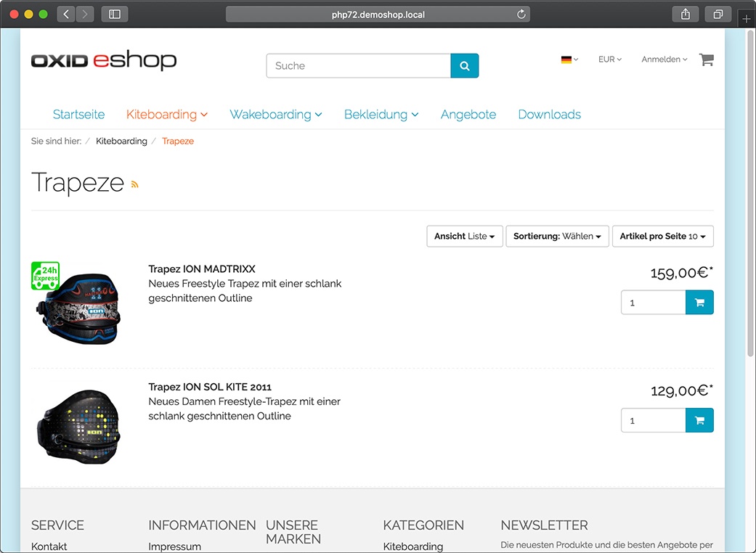
Task: Follow the Kiteboarding breadcrumb link
Action: (x=121, y=141)
